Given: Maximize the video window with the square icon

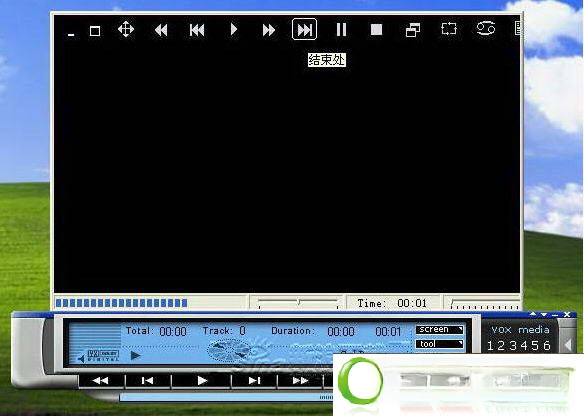Looking at the screenshot, I should tap(95, 31).
